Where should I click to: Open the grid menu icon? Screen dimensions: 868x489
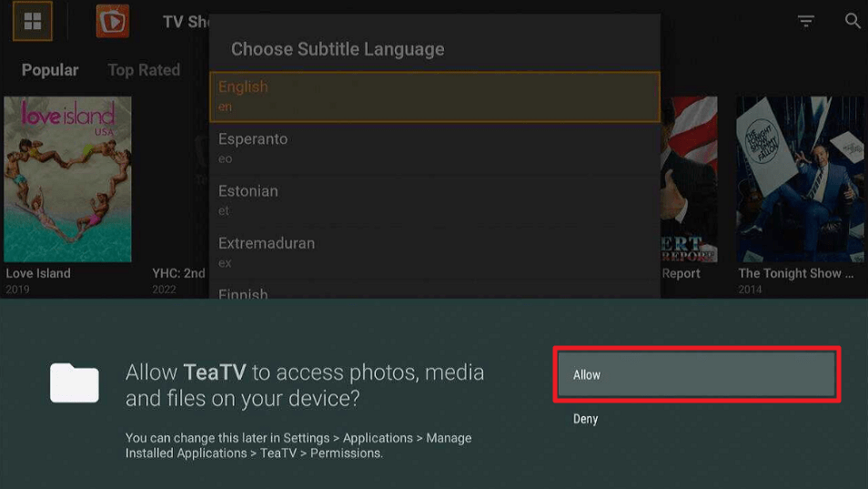click(33, 21)
